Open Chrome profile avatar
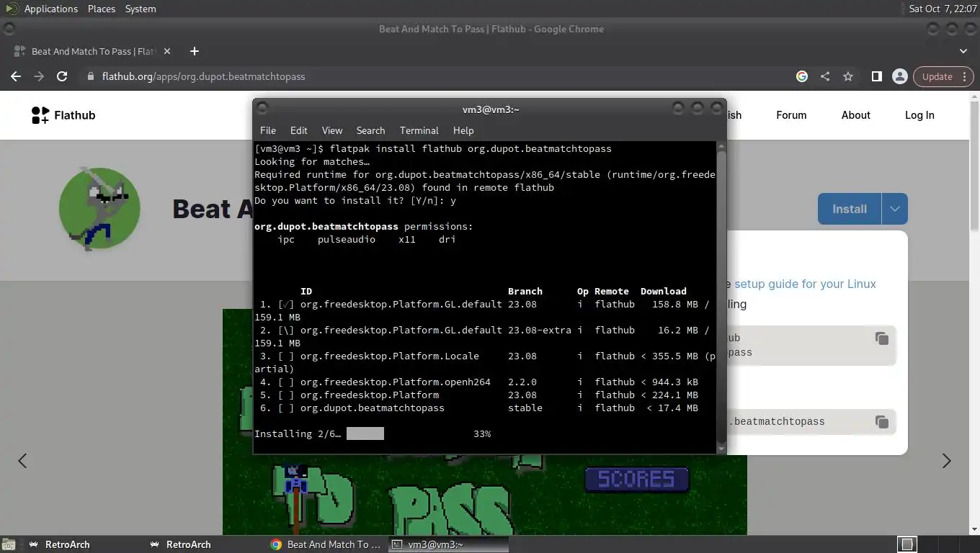Viewport: 980px width, 553px height. click(x=899, y=76)
